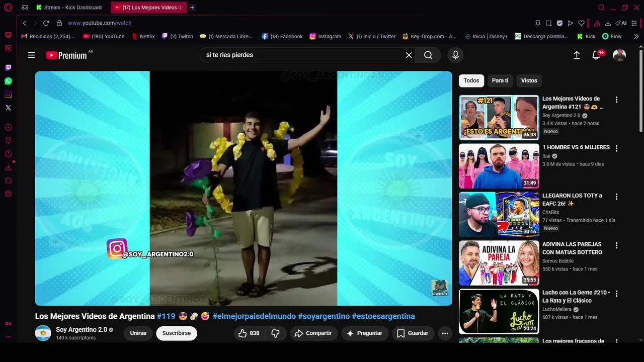Clear the YouTube search box text

[x=409, y=55]
